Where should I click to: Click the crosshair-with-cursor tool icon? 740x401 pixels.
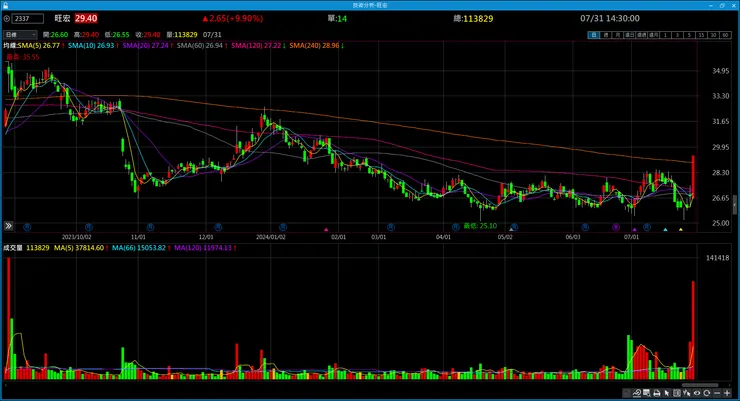pyautogui.click(x=687, y=393)
